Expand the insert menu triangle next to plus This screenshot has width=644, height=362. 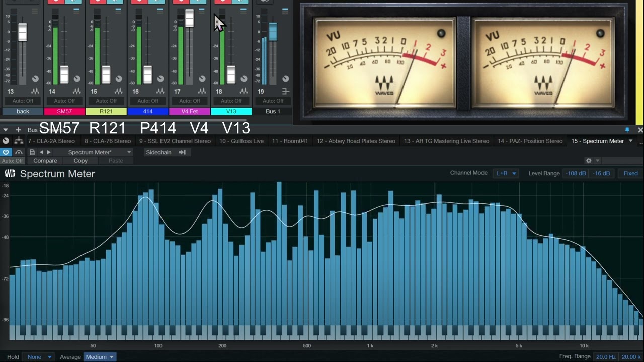(6, 130)
